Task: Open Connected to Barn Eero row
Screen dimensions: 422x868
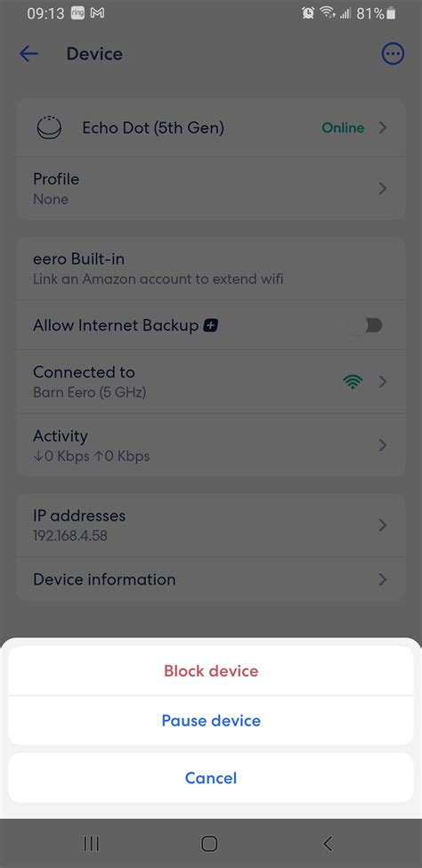Action: pyautogui.click(x=211, y=382)
